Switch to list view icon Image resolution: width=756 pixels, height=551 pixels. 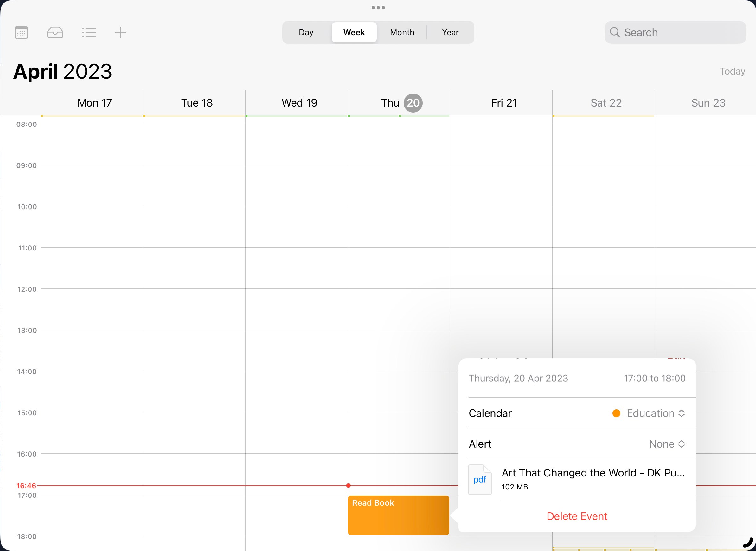(89, 33)
